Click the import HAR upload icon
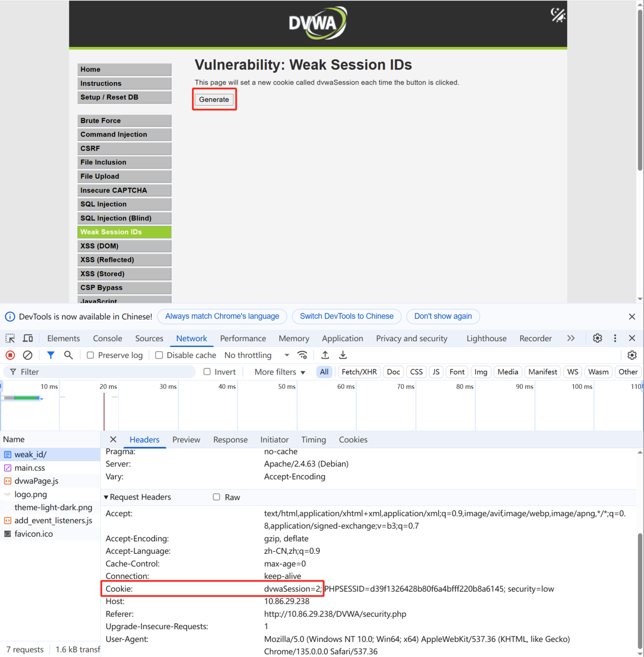Screen dimensions: 644x657 [x=325, y=355]
